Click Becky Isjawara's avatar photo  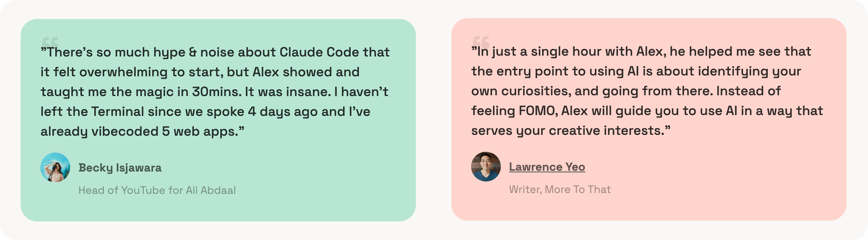[55, 167]
